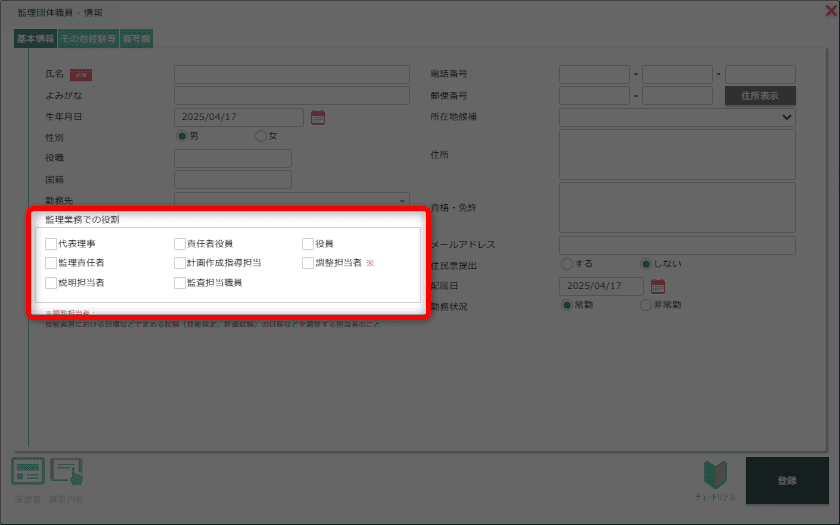840x525 pixels.
Task: Check the 代表理事 checkbox
Action: pos(51,244)
